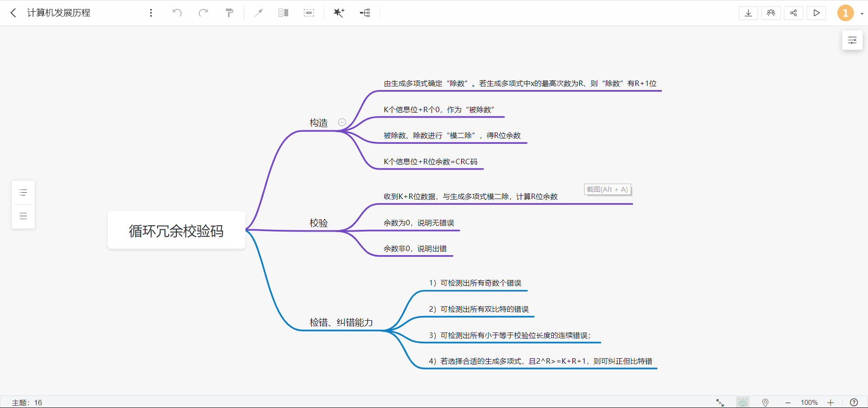Click the AI sparkle tool
The width and height of the screenshot is (868, 408).
click(x=339, y=13)
